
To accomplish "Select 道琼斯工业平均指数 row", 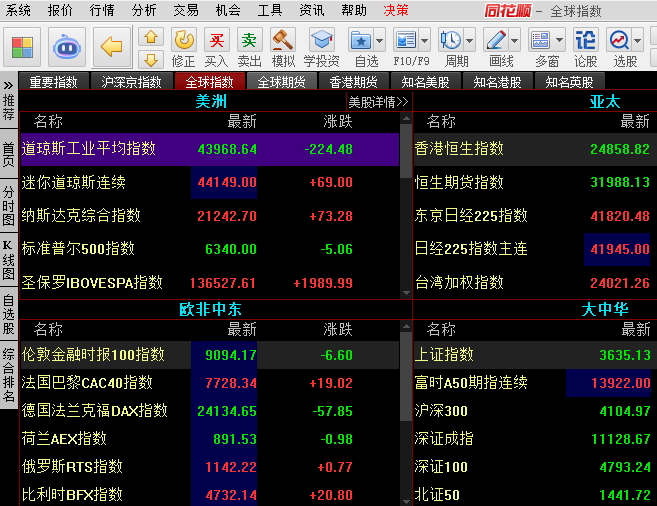I will [x=210, y=149].
